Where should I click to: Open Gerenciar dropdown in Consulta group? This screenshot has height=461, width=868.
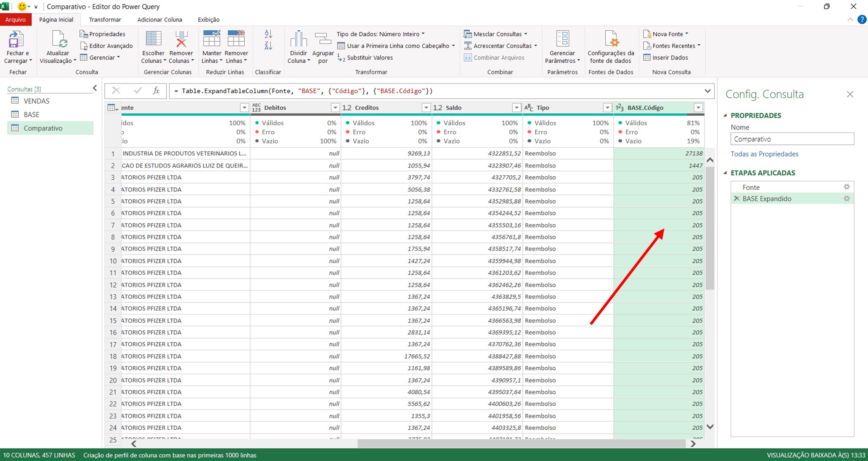(100, 58)
